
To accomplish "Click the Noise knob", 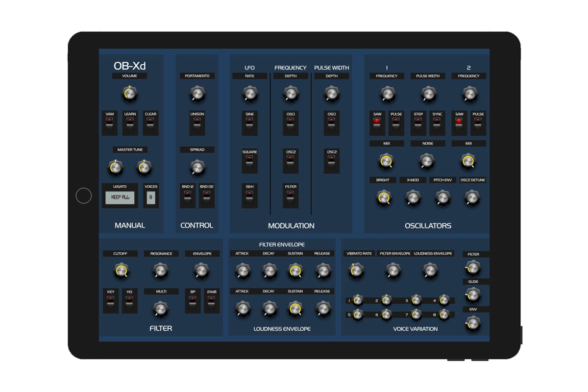I will [x=427, y=161].
